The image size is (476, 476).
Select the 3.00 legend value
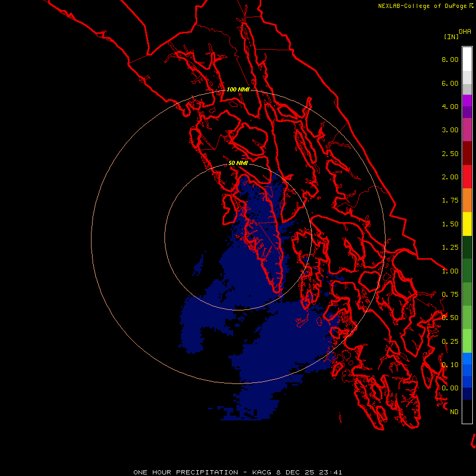450,130
